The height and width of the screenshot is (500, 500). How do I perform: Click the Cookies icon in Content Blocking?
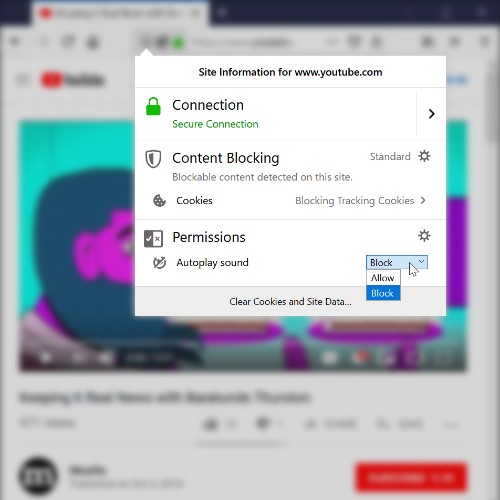pos(159,201)
